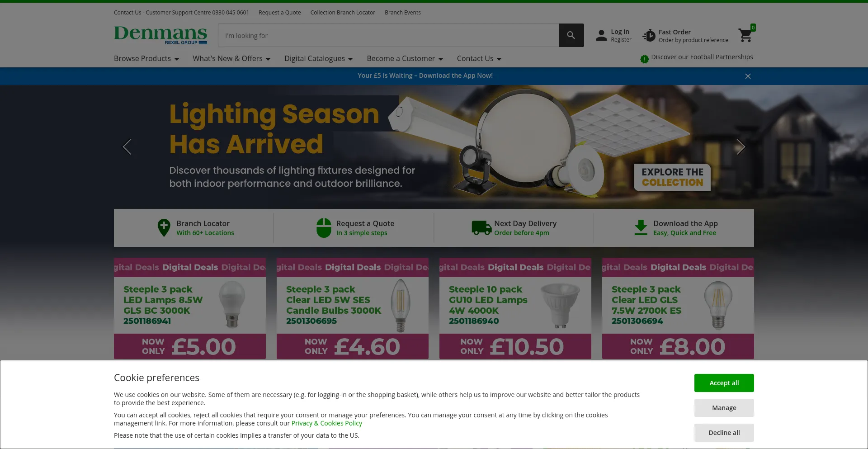Open the Steeple 10 pack GU10 deal
This screenshot has height=449, width=868.
click(515, 308)
